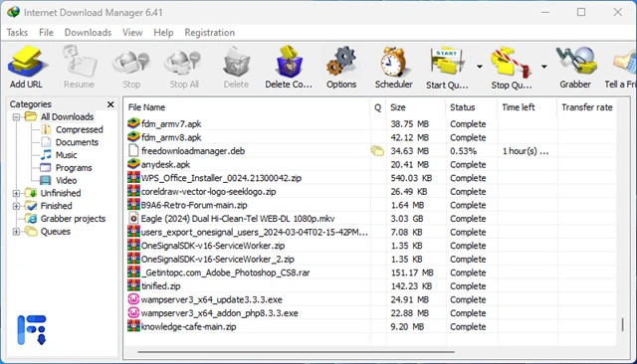Close the Categories panel
This screenshot has width=637, height=364.
110,104
